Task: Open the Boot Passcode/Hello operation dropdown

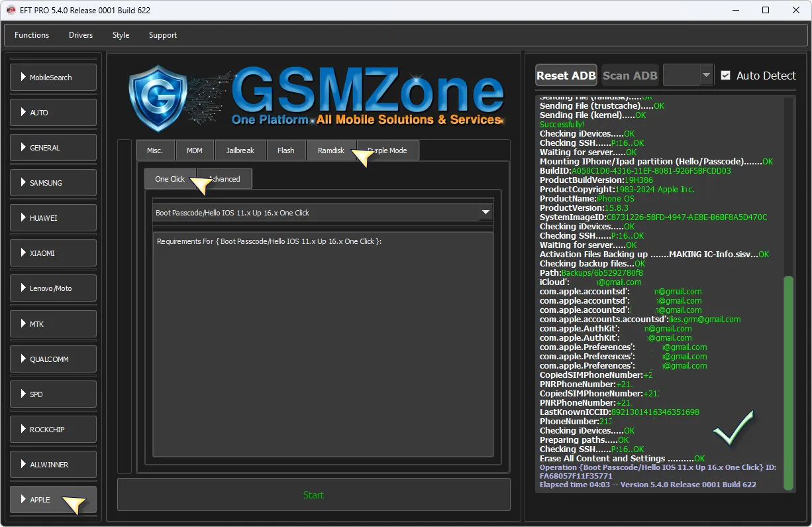Action: [x=486, y=213]
